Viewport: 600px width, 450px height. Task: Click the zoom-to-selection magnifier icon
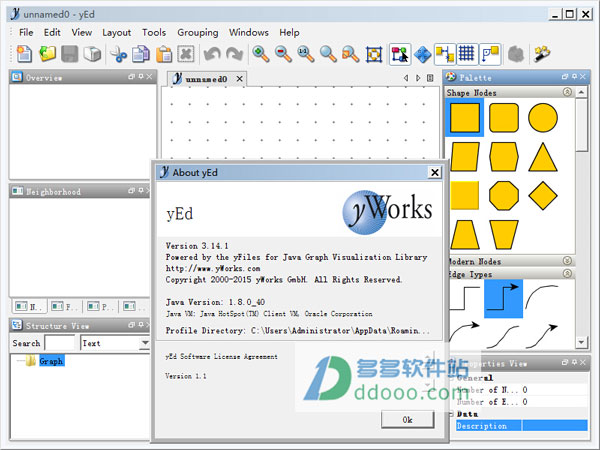point(351,54)
